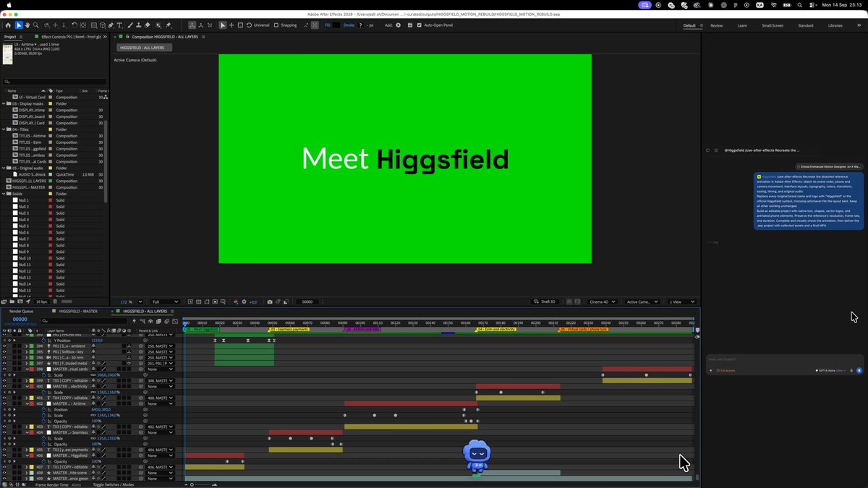Select the Clone Stamp tool

coord(138,25)
